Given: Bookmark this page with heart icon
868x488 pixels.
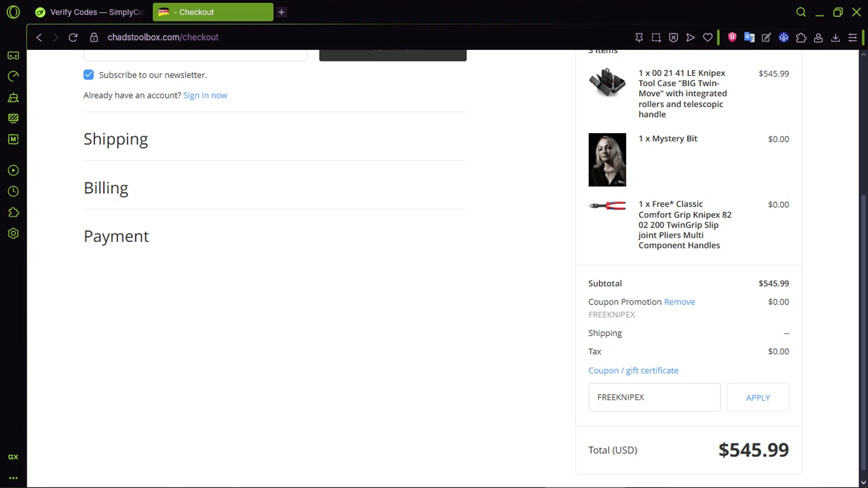Looking at the screenshot, I should point(708,37).
